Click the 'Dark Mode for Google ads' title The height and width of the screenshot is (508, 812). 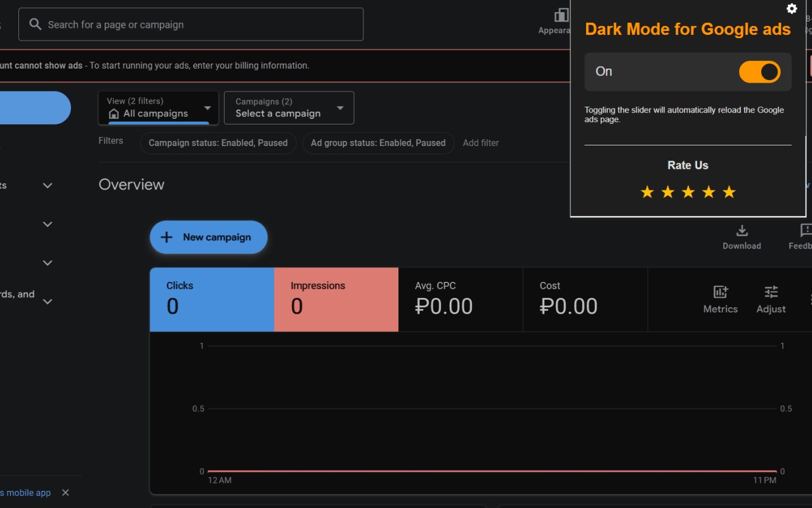688,29
